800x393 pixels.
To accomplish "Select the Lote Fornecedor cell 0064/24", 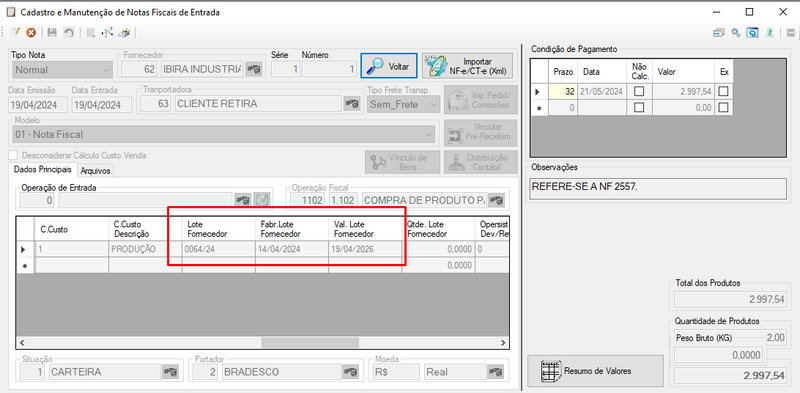I will click(x=218, y=250).
